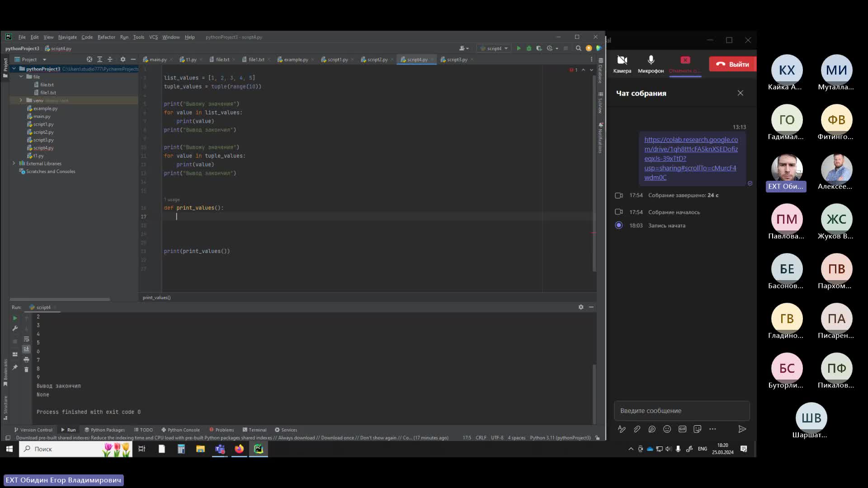Image resolution: width=868 pixels, height=488 pixels.
Task: Open the Navigate menu
Action: [x=67, y=37]
